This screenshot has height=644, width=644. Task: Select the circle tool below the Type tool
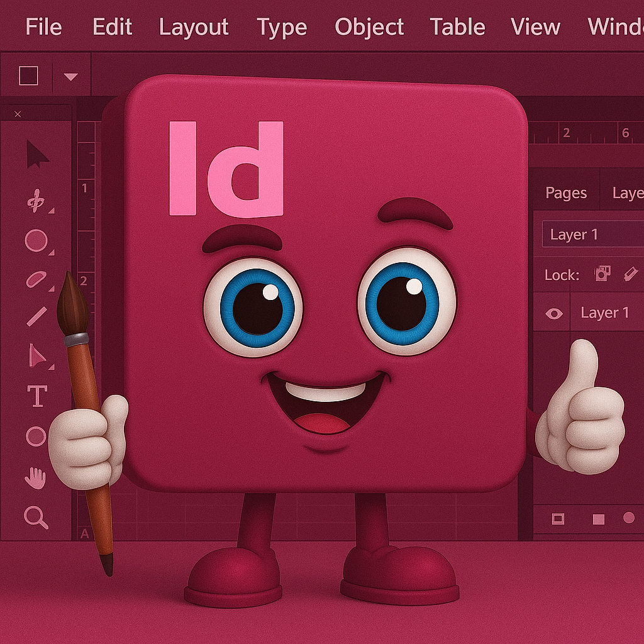click(x=36, y=436)
